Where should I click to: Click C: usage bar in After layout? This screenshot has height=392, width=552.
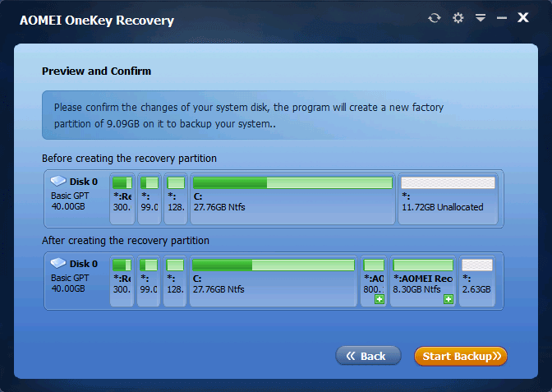tap(274, 265)
